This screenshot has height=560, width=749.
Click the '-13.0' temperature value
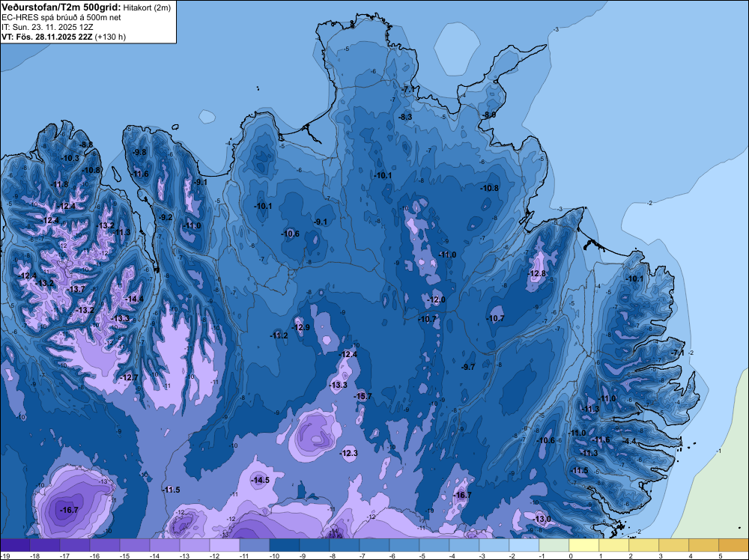tap(542, 519)
